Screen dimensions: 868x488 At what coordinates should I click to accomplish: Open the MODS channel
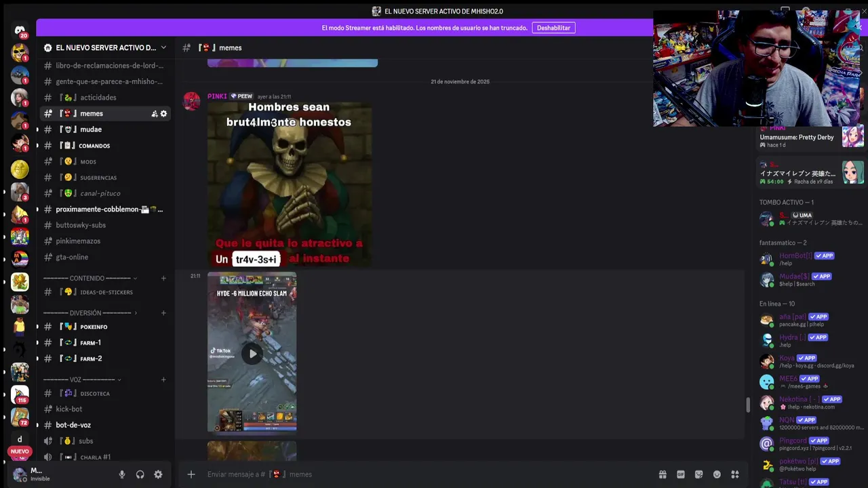tap(105, 161)
